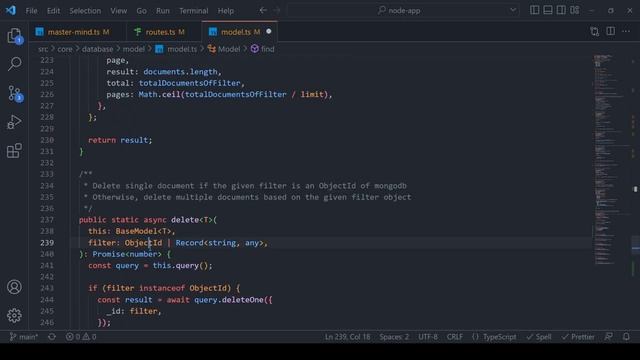Click the Prettier status item
640x360 pixels.
pos(578,337)
